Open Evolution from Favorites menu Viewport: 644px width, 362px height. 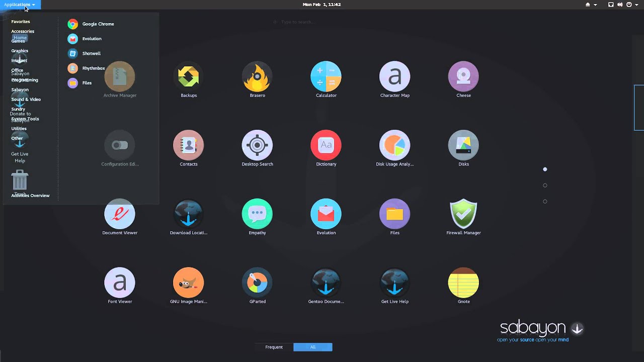click(85, 39)
